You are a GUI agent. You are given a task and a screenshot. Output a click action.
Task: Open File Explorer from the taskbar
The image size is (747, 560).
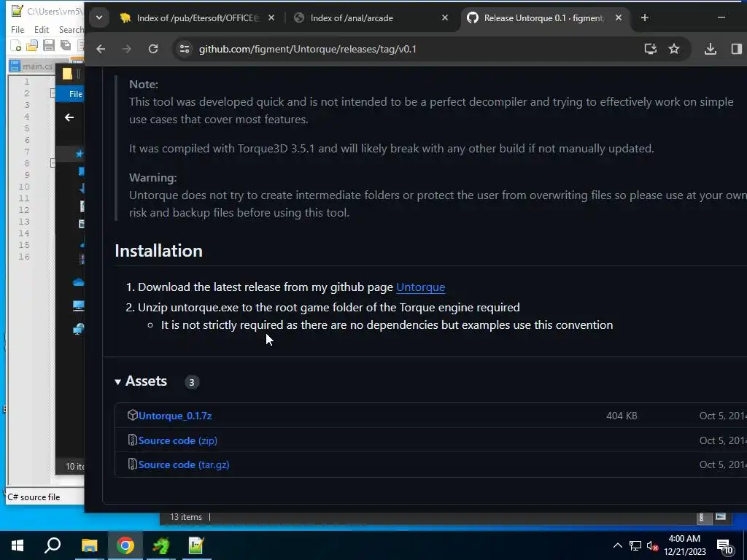pos(89,545)
